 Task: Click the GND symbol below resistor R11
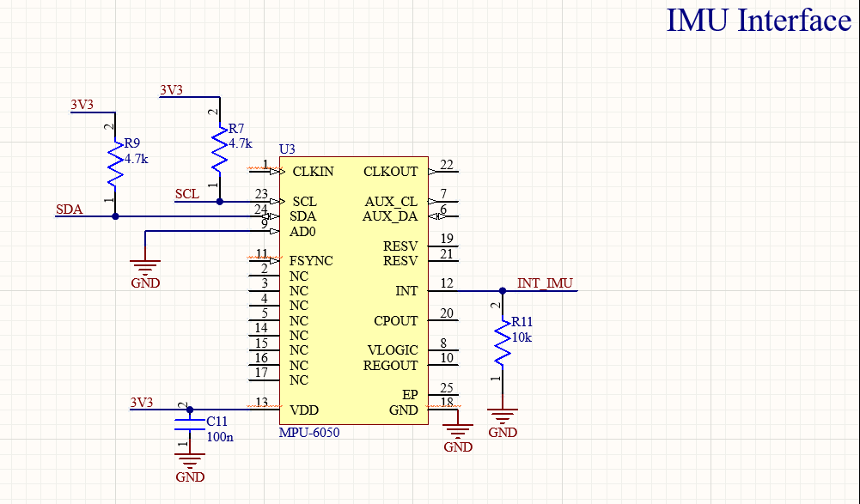tap(503, 422)
